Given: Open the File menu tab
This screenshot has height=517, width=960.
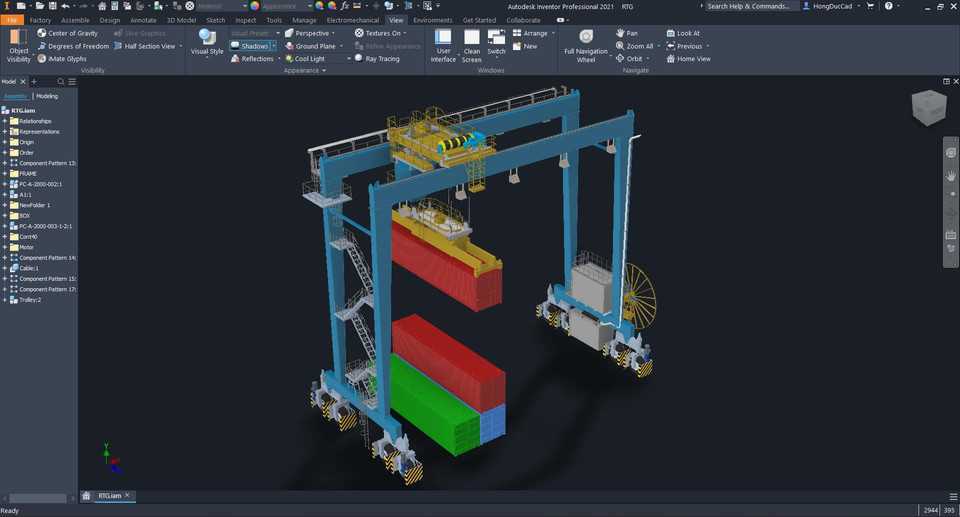Looking at the screenshot, I should pos(12,20).
